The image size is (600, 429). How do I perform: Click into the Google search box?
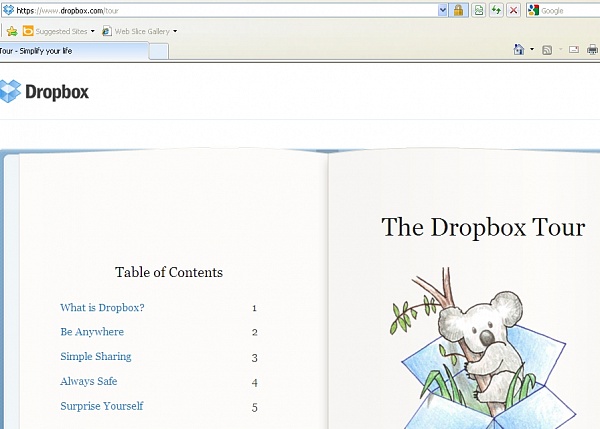pyautogui.click(x=570, y=11)
